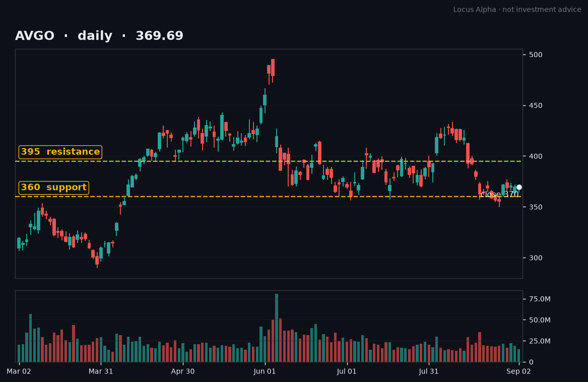
Task: Select the 395 resistance label
Action: [x=60, y=152]
